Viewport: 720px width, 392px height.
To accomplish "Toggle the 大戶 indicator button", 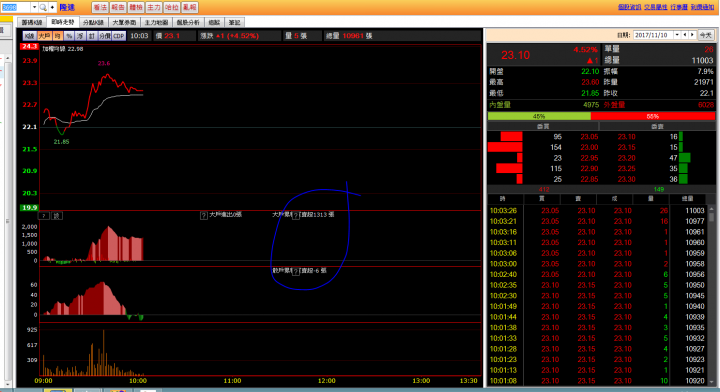I will point(44,36).
